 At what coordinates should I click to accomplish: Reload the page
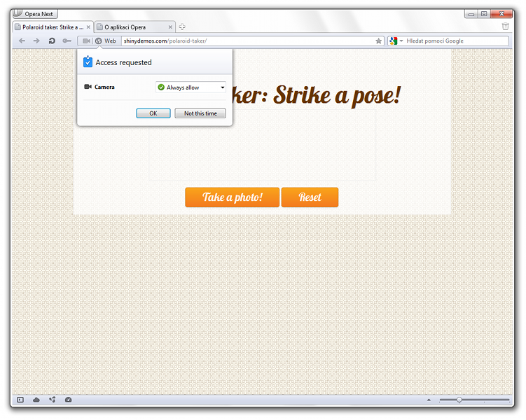click(x=52, y=41)
